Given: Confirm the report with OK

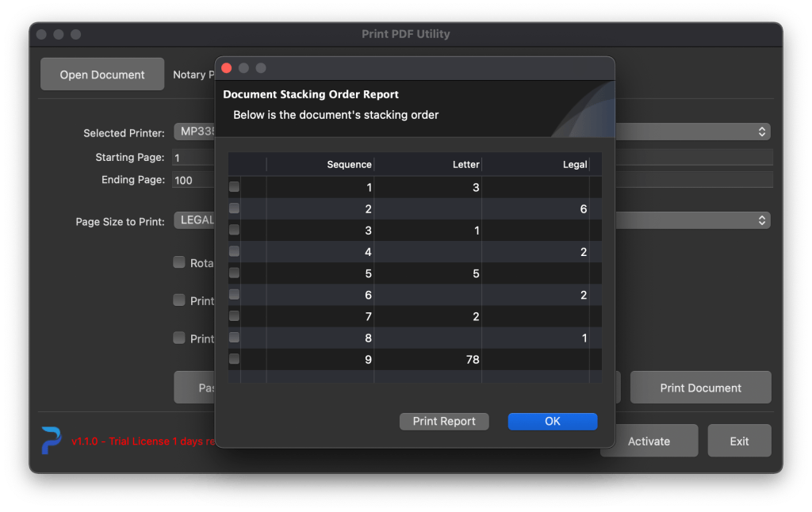Looking at the screenshot, I should point(552,422).
